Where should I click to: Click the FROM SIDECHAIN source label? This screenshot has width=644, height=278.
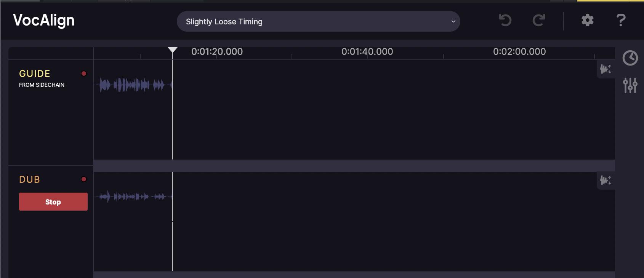[42, 85]
